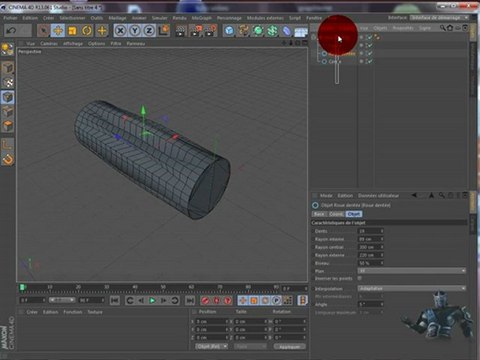Click Record active objects red button
Screen dimensions: 480x360
pyautogui.click(x=205, y=301)
